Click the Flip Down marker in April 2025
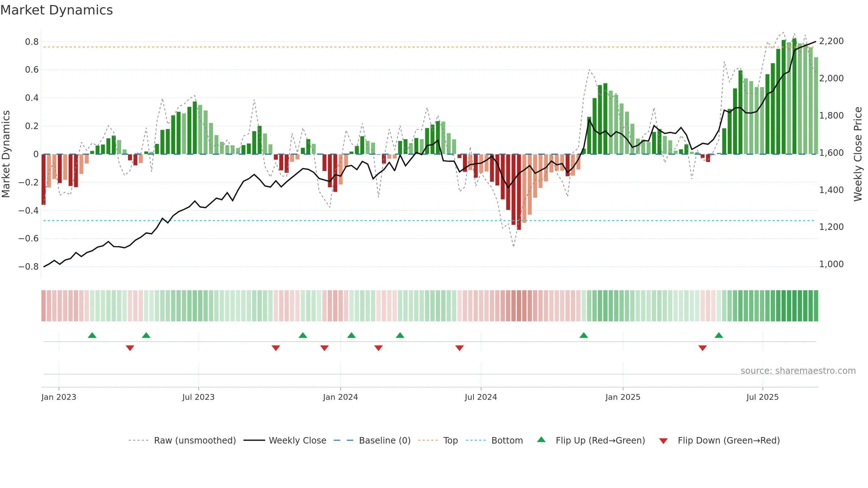 point(703,348)
